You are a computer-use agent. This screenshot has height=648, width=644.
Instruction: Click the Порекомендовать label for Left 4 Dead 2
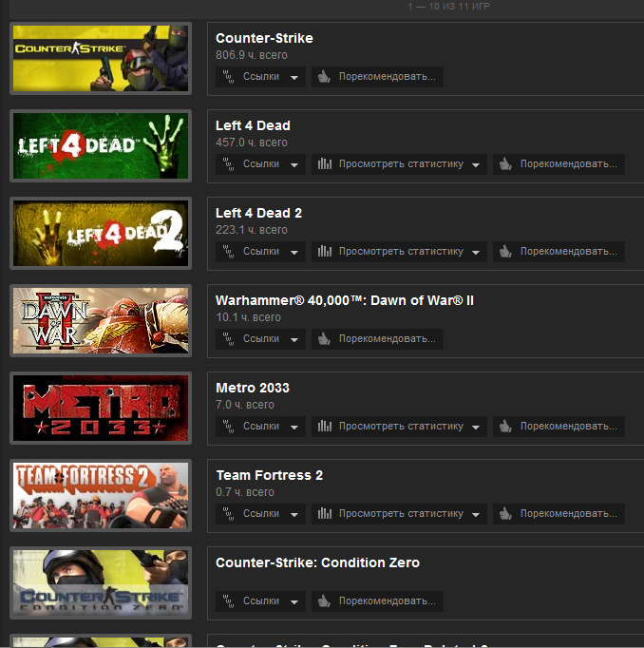568,251
